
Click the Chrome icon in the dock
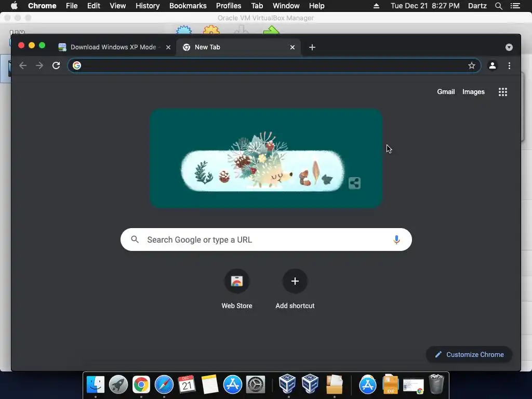click(x=141, y=384)
